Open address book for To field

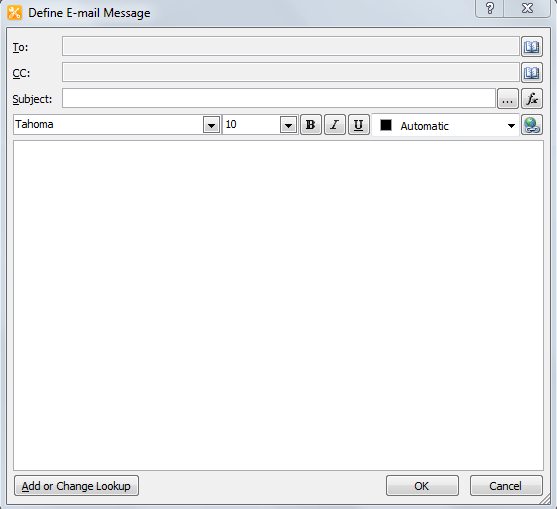tap(532, 47)
